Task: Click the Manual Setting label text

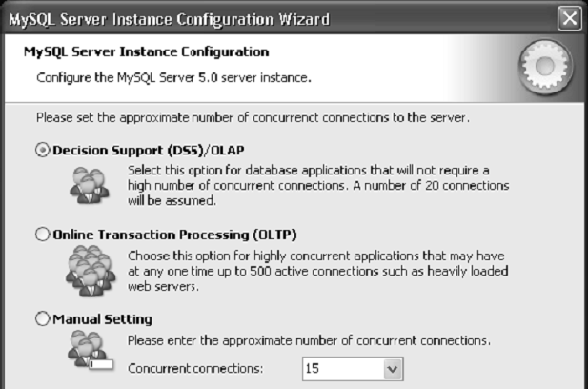Action: [x=102, y=319]
